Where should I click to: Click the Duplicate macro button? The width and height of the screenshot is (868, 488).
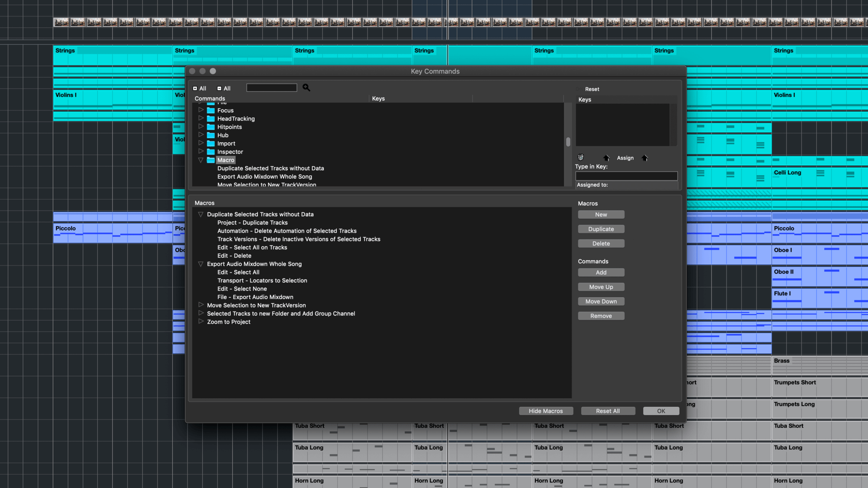601,229
